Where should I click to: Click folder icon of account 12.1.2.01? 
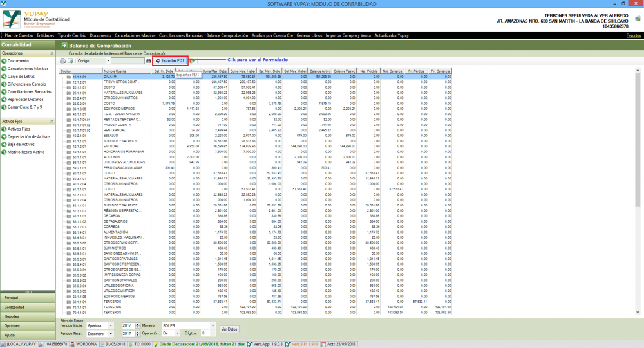click(x=69, y=82)
